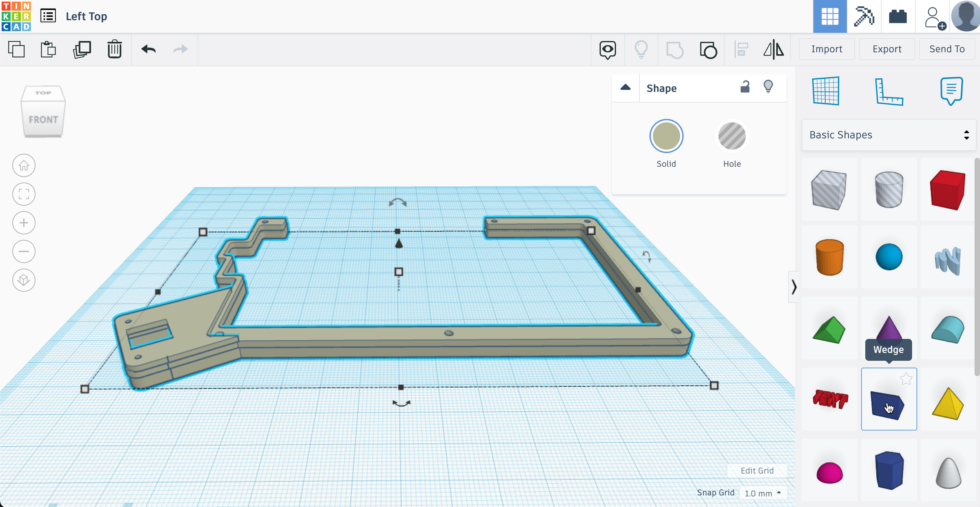The image size is (980, 507).
Task: Select the Ruler tool
Action: (889, 92)
